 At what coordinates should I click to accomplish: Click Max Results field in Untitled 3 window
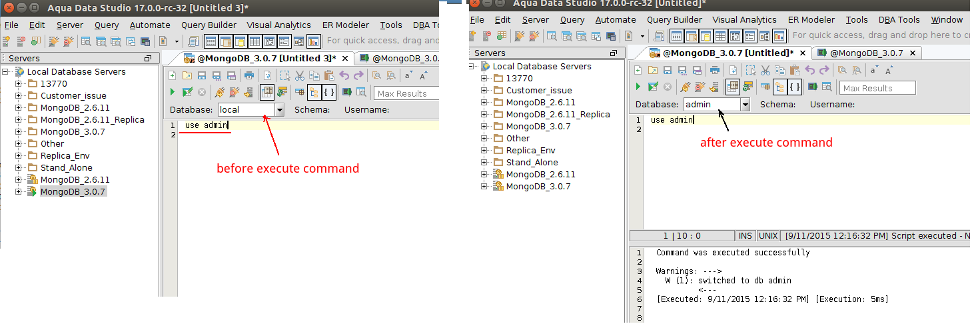click(406, 93)
